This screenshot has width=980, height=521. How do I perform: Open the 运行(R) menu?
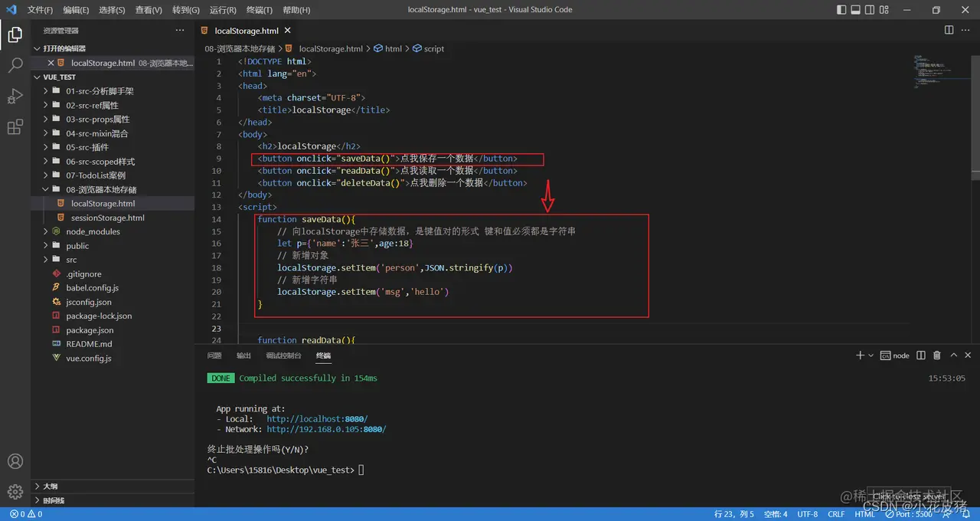222,10
